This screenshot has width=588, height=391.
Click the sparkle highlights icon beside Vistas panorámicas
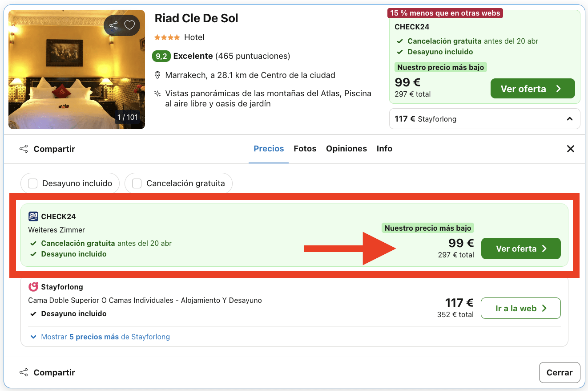157,94
